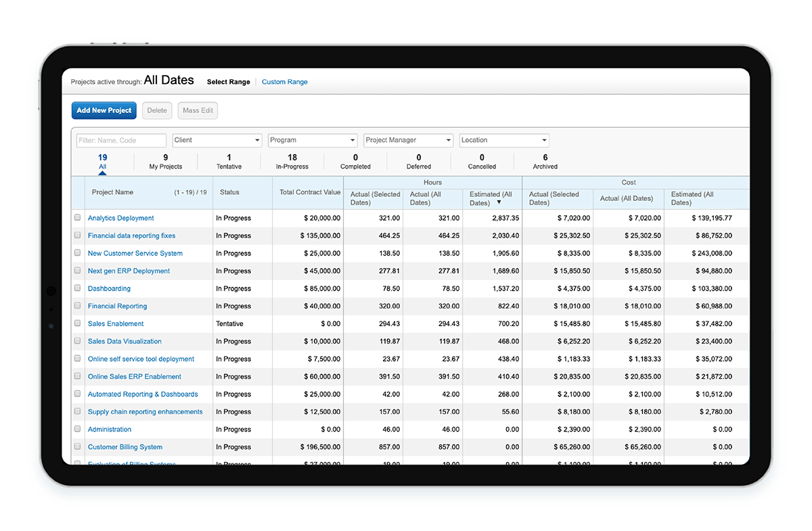Open the Sales Data Visualization project

pos(125,341)
